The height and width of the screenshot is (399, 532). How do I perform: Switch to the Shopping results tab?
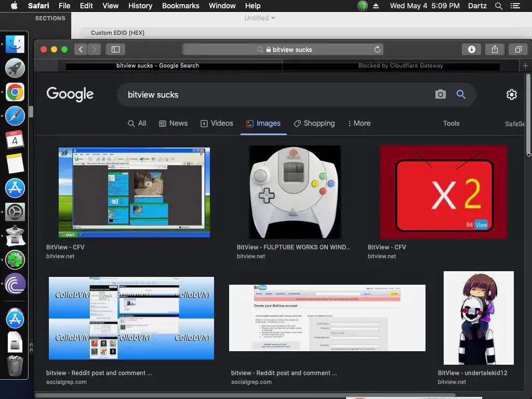[314, 124]
